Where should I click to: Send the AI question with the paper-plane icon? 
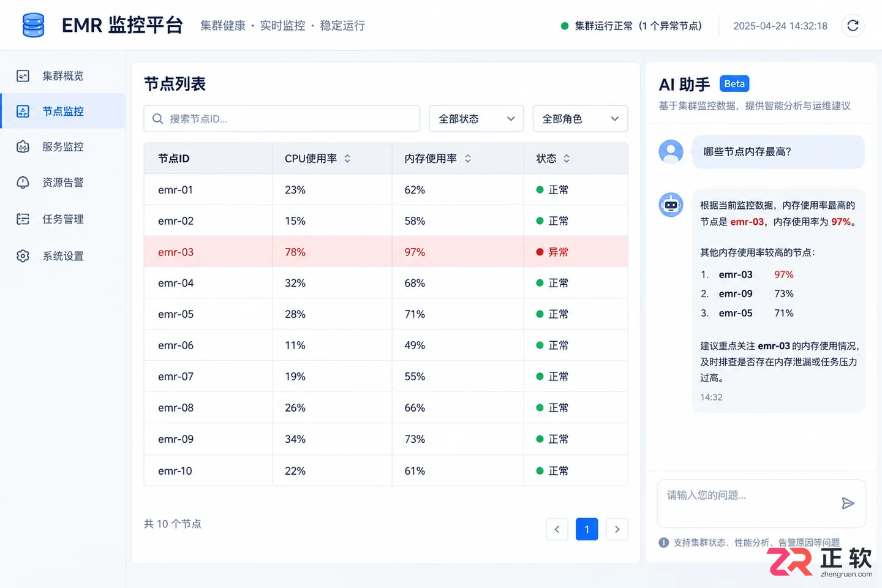tap(848, 503)
